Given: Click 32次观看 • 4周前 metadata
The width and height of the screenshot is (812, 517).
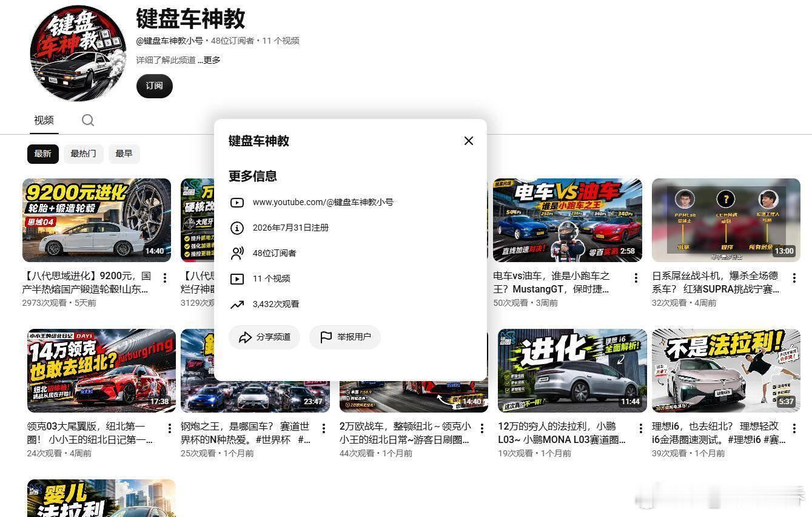Looking at the screenshot, I should [x=684, y=303].
